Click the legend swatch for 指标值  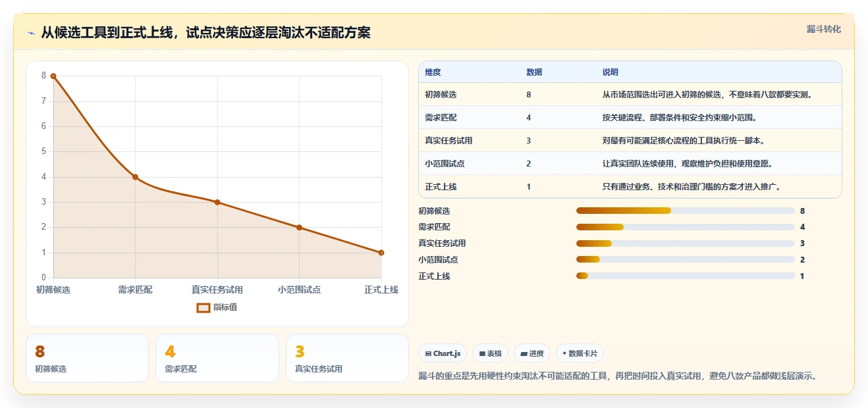203,307
